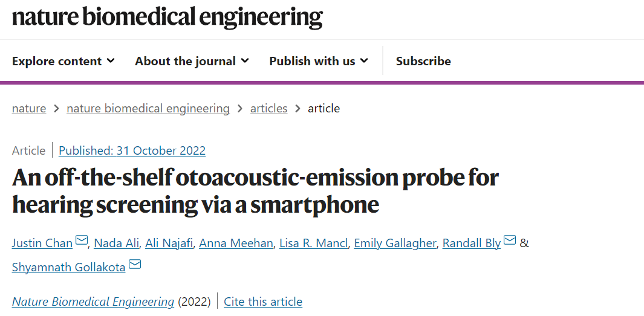Click the email icon next to Randall Bly

tap(510, 240)
